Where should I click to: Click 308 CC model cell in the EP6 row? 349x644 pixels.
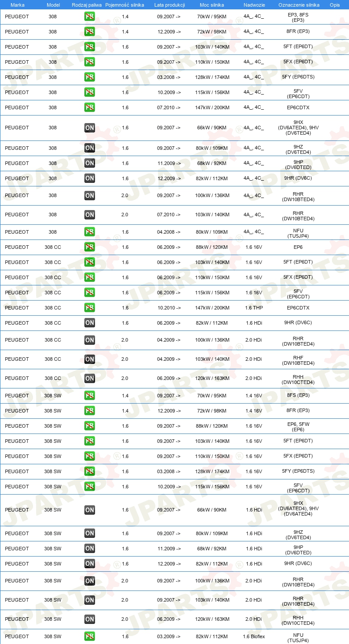[x=53, y=247]
